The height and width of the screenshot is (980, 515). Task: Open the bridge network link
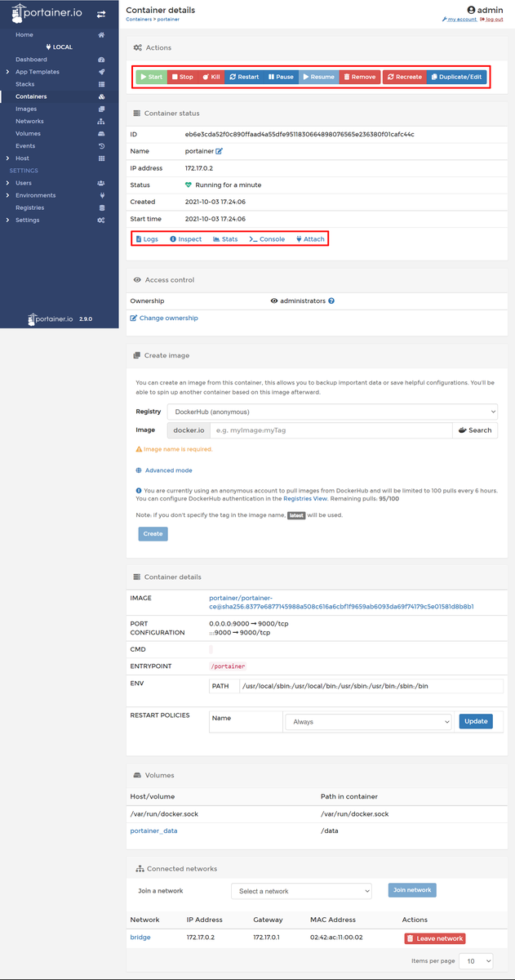(x=140, y=938)
